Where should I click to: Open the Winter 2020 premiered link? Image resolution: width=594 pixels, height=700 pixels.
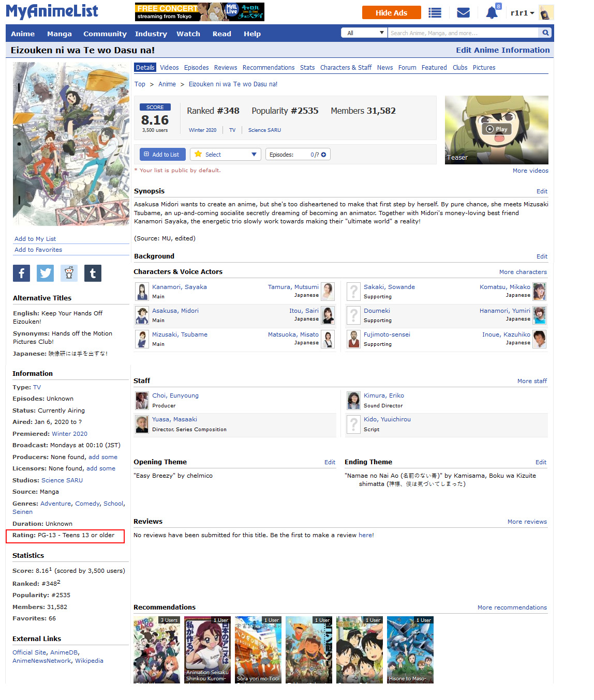tap(69, 434)
